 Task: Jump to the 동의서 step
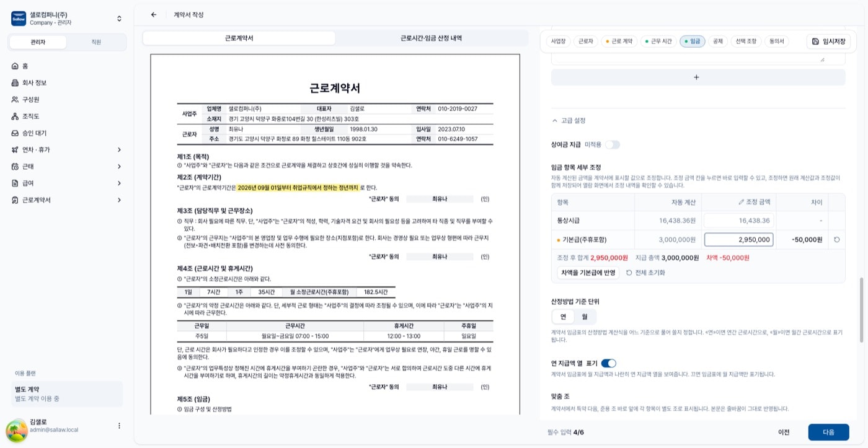click(x=777, y=42)
